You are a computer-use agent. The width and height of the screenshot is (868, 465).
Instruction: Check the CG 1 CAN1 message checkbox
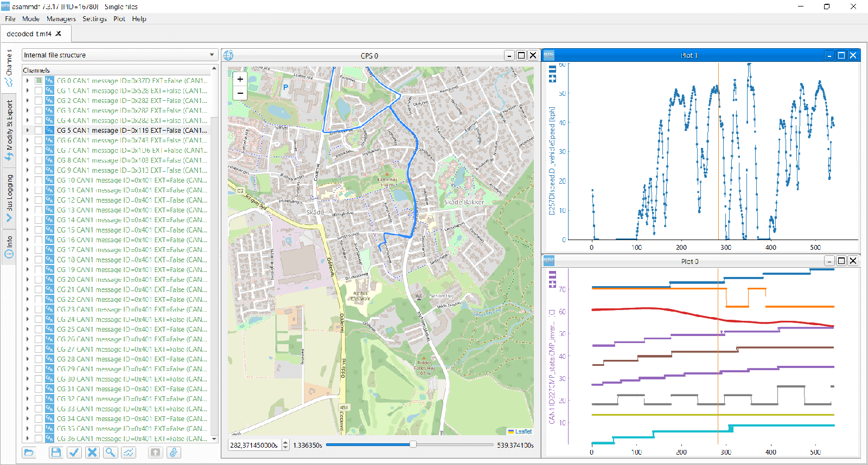(39, 91)
